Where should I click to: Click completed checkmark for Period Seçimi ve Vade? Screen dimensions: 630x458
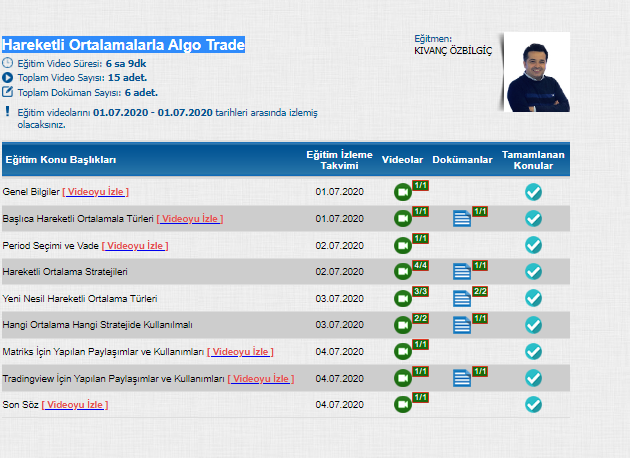click(x=533, y=245)
